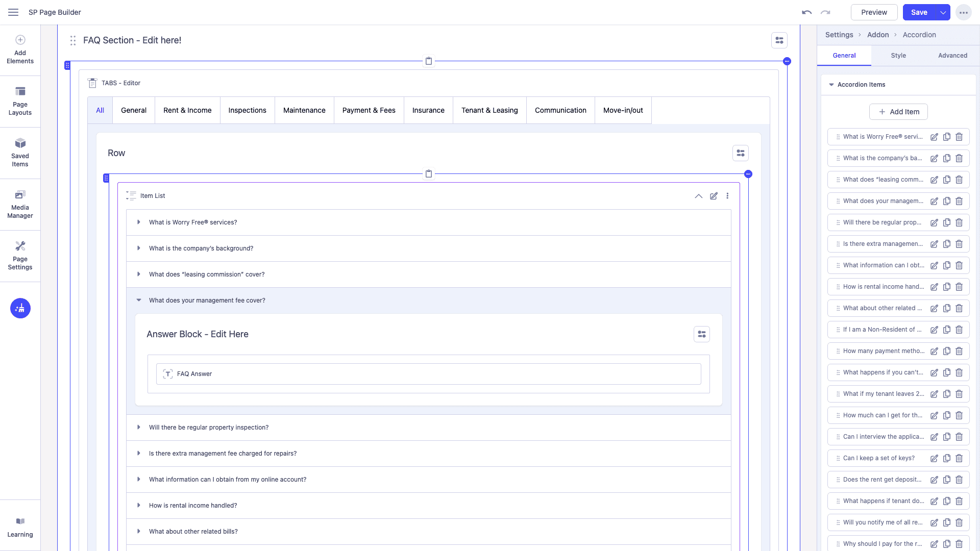980x551 pixels.
Task: Open the Media Manager sidebar icon
Action: [x=20, y=204]
